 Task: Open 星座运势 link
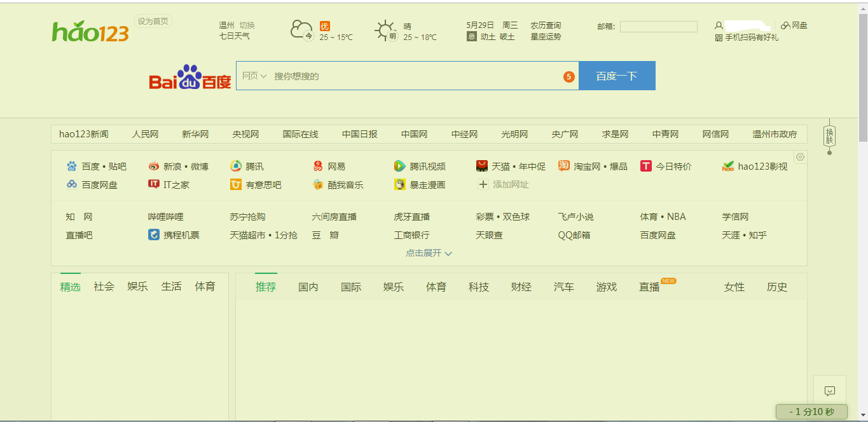[546, 37]
